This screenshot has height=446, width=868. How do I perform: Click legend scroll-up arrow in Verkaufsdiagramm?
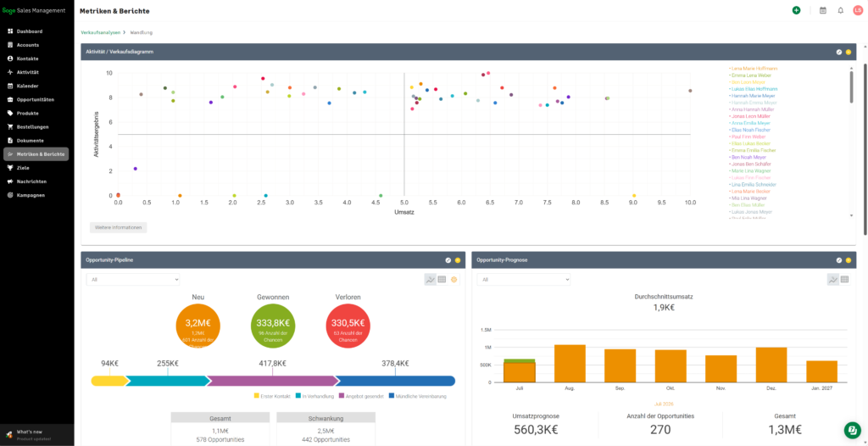(x=851, y=66)
